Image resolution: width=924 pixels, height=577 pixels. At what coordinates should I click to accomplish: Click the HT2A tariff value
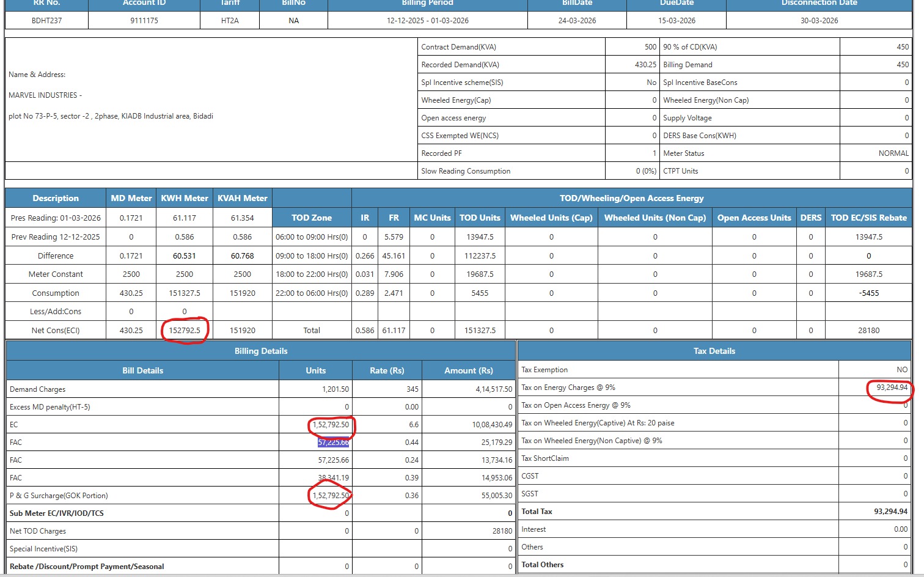(230, 21)
